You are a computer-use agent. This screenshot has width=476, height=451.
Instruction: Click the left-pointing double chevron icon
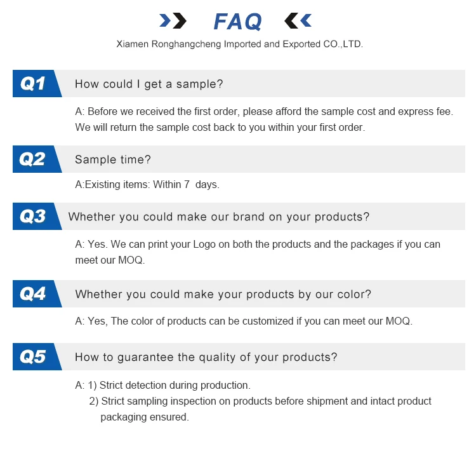tap(298, 21)
